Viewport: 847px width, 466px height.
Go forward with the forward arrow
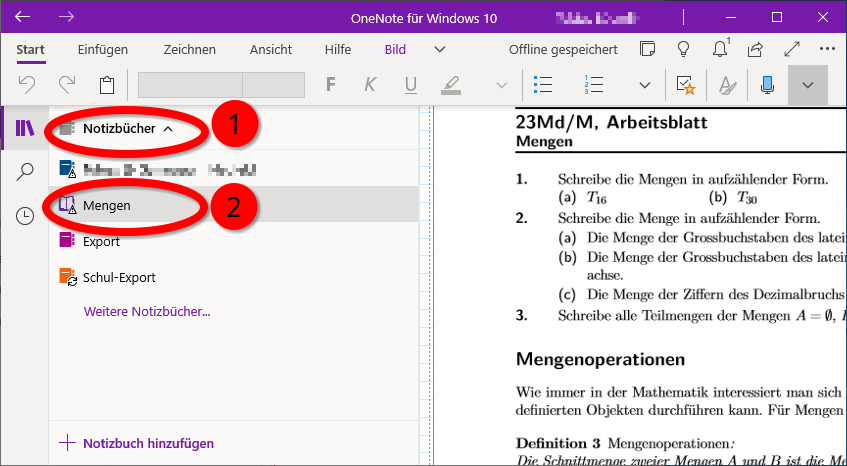click(x=66, y=17)
